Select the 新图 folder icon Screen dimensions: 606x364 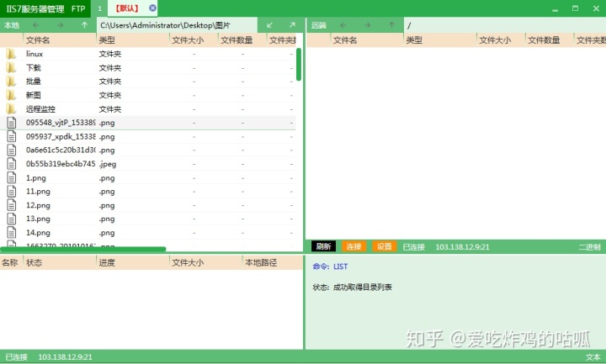pos(11,95)
